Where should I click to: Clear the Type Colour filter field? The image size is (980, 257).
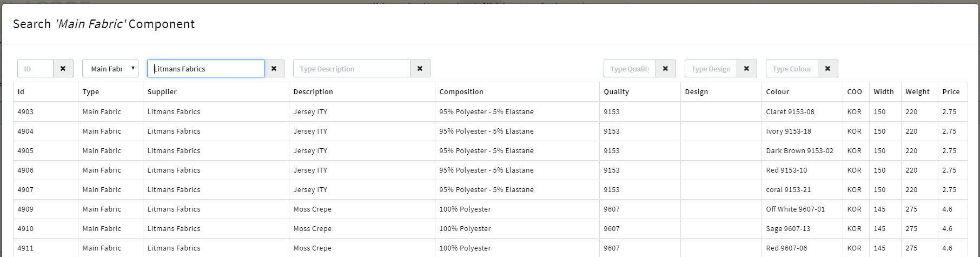point(827,69)
